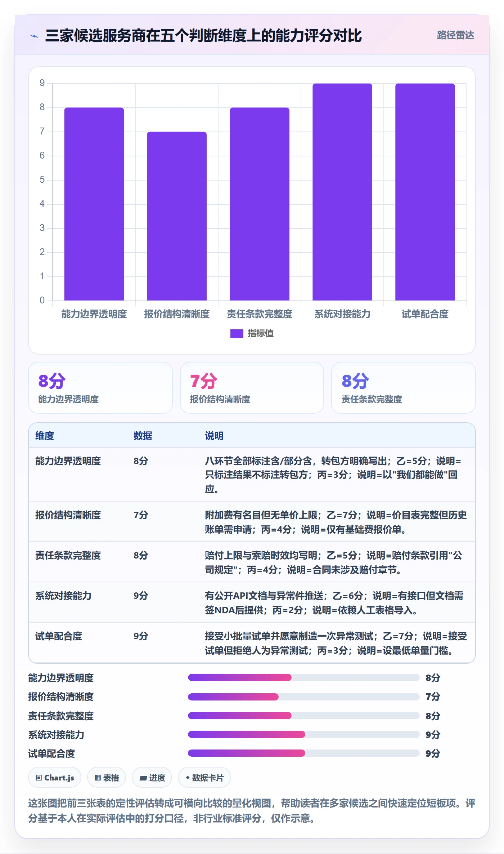Click the lightning icon beside the title

pyautogui.click(x=34, y=36)
